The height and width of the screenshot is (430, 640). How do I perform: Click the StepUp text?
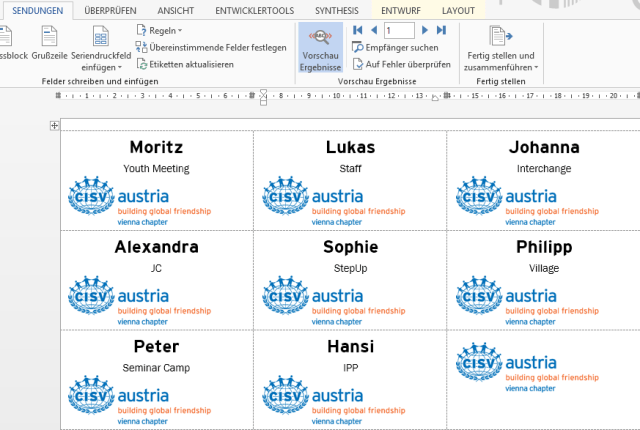(351, 268)
